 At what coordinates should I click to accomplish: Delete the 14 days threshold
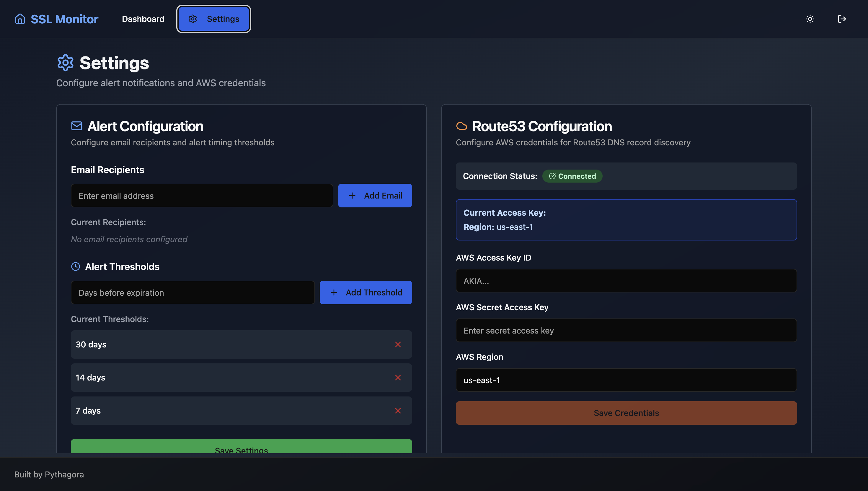(398, 377)
